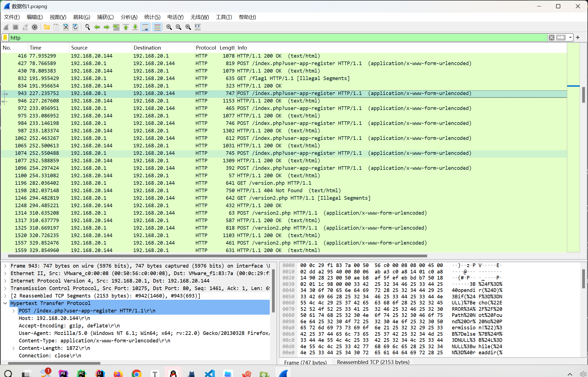This screenshot has height=377, width=588.
Task: Expand the Frame 943 tree item
Action: (5, 266)
